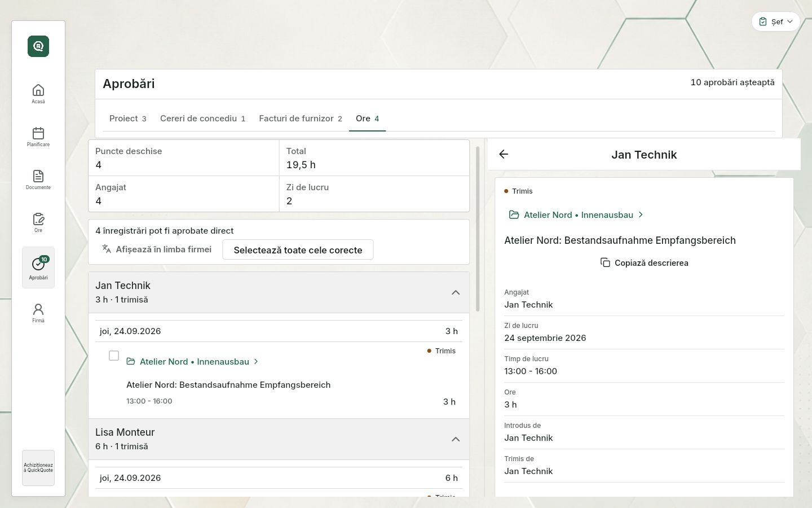Collapse the Jan Technik group
Screen dimensions: 812x508
[x=456, y=292]
